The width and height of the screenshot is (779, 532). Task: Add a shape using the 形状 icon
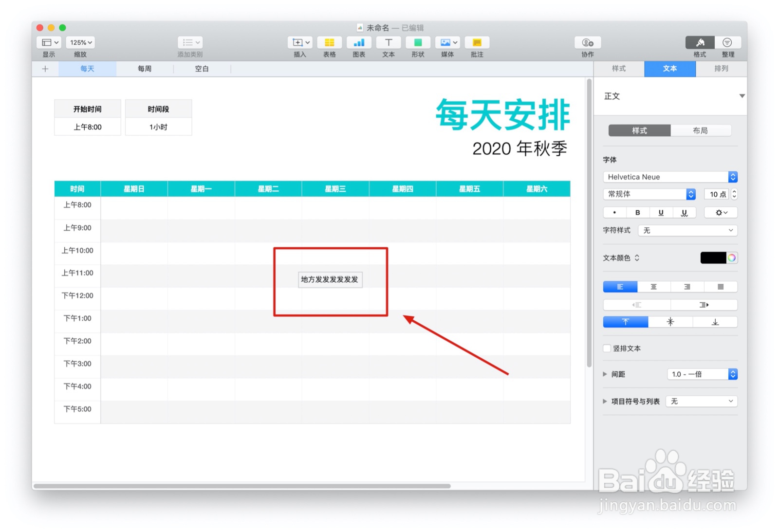coord(417,43)
